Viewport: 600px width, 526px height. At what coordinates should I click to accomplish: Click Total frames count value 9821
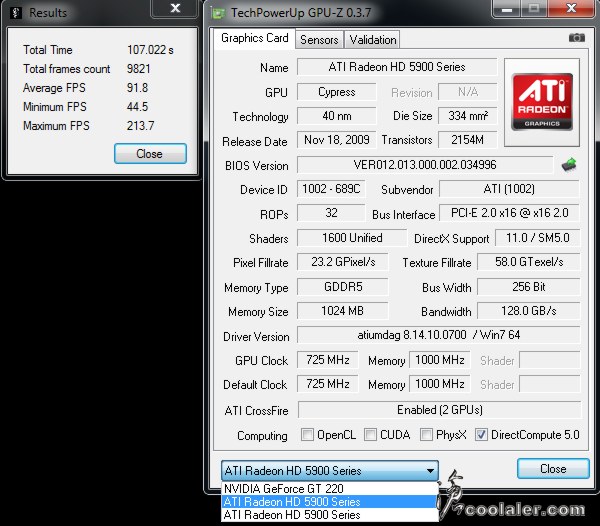(x=139, y=69)
